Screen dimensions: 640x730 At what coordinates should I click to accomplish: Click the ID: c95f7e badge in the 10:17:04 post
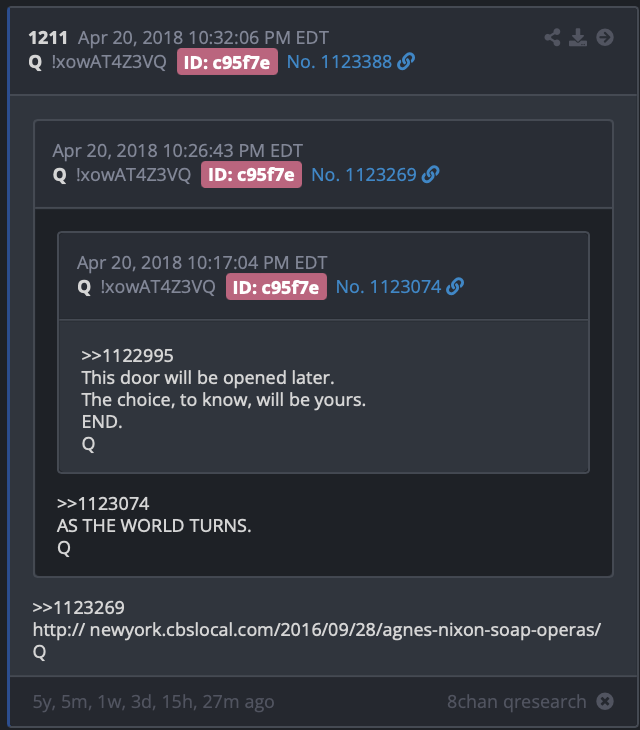[276, 287]
